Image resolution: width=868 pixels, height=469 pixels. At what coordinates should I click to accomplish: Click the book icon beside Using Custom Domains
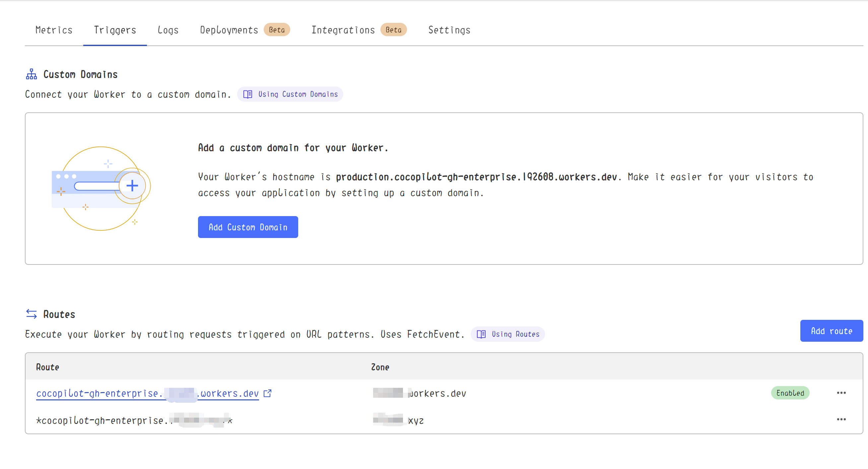(x=248, y=94)
